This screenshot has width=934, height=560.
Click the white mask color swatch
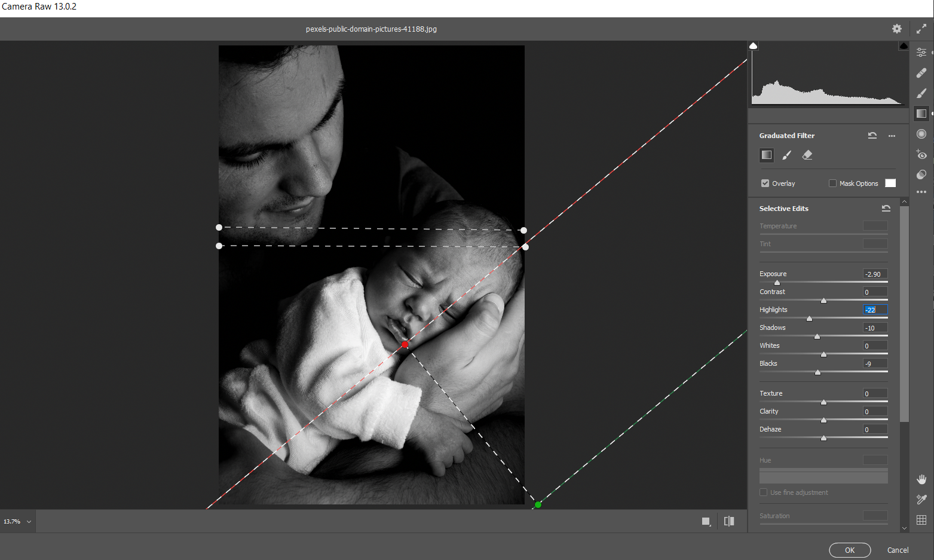pyautogui.click(x=890, y=183)
